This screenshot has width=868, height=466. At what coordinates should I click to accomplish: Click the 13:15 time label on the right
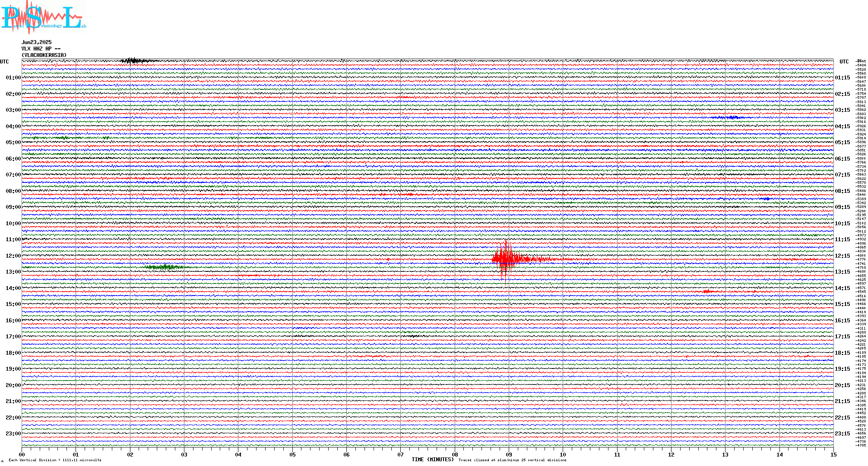click(843, 272)
